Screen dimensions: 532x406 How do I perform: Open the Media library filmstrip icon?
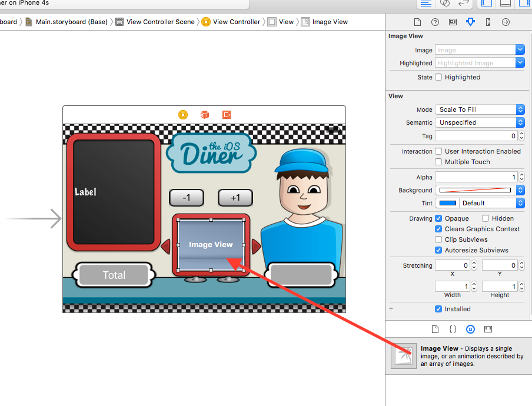[488, 329]
